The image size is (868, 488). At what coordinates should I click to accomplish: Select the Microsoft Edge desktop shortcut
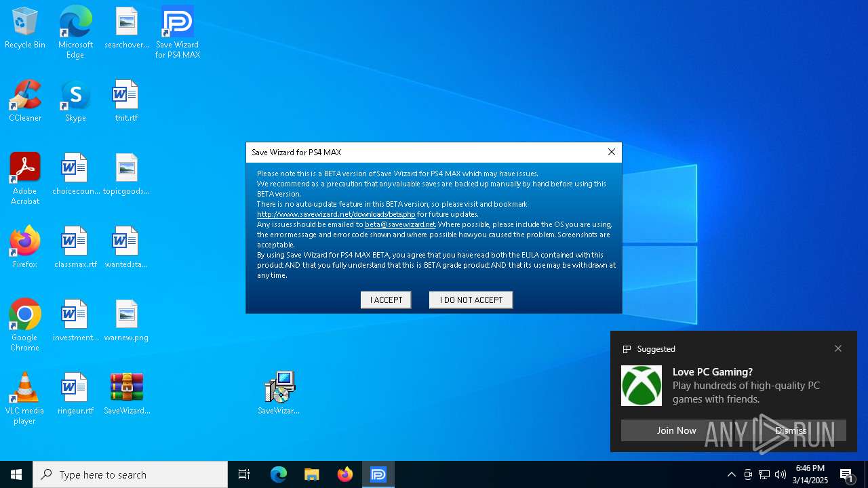[75, 33]
